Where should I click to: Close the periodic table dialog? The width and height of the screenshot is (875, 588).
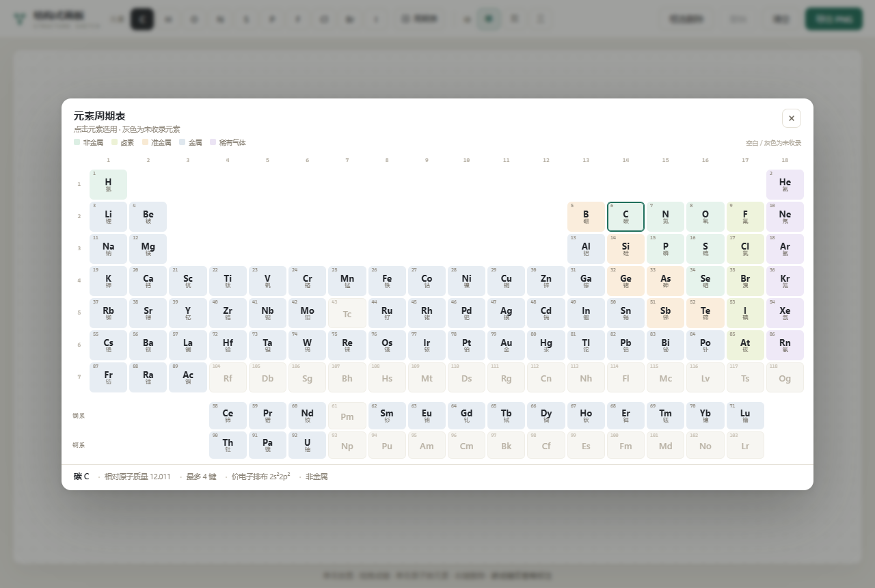pyautogui.click(x=791, y=118)
